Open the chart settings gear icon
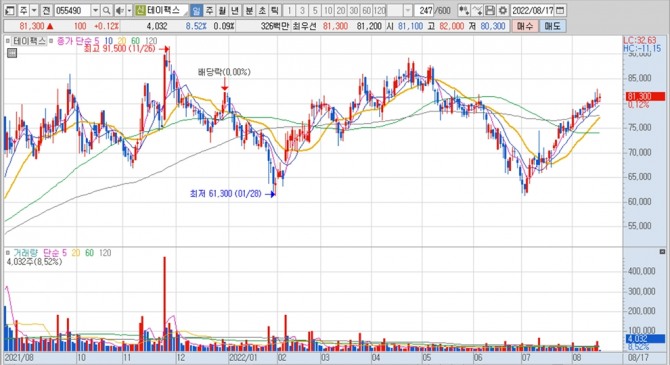 (502, 10)
